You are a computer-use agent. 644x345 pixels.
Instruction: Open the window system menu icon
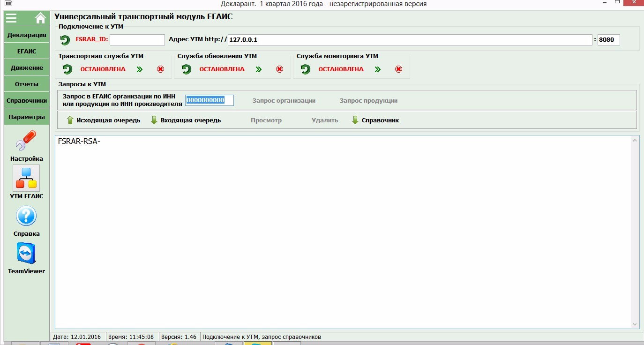[8, 3]
